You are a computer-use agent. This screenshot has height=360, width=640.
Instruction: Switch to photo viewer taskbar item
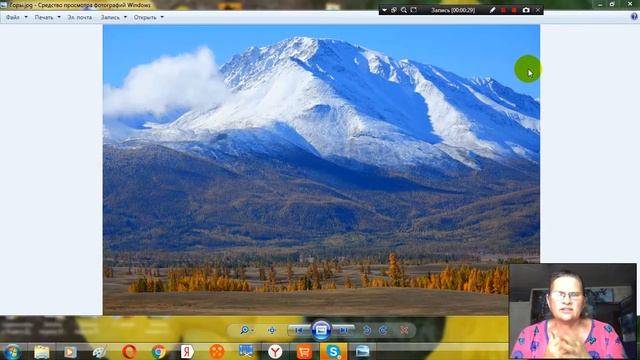362,351
